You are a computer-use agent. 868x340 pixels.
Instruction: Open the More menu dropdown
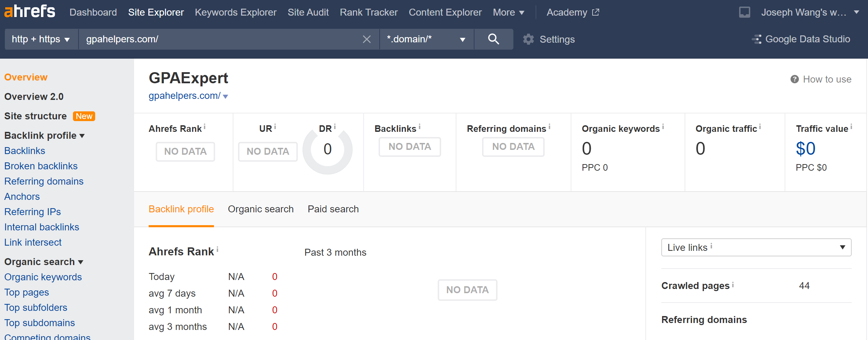click(508, 12)
